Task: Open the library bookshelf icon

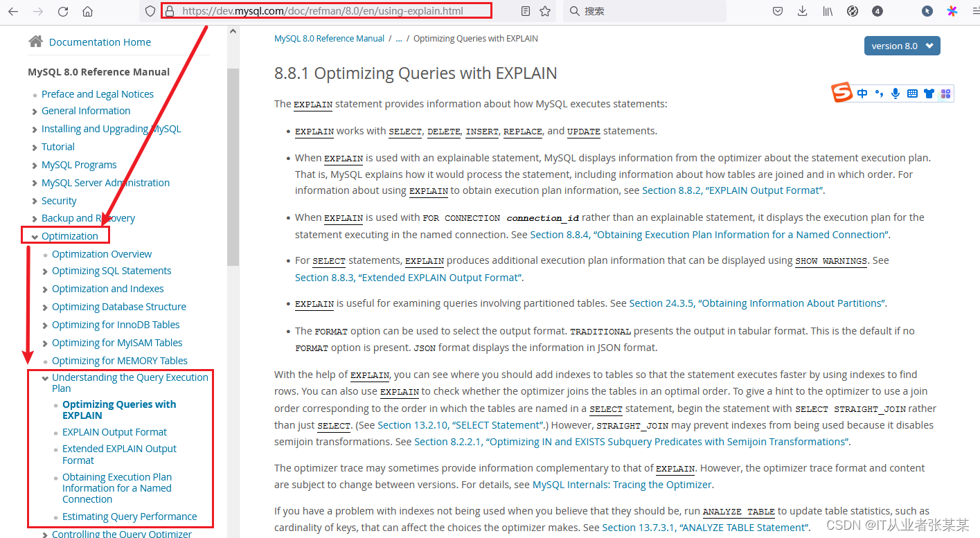Action: point(828,11)
